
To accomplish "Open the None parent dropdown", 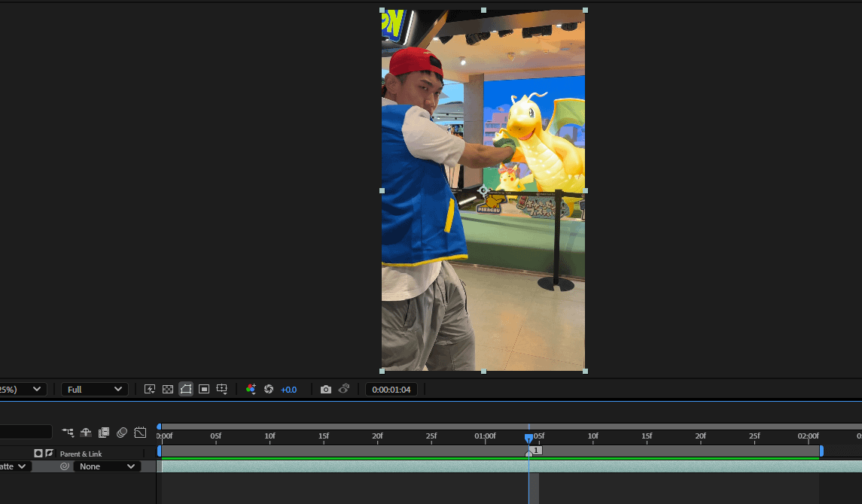I will [x=108, y=466].
